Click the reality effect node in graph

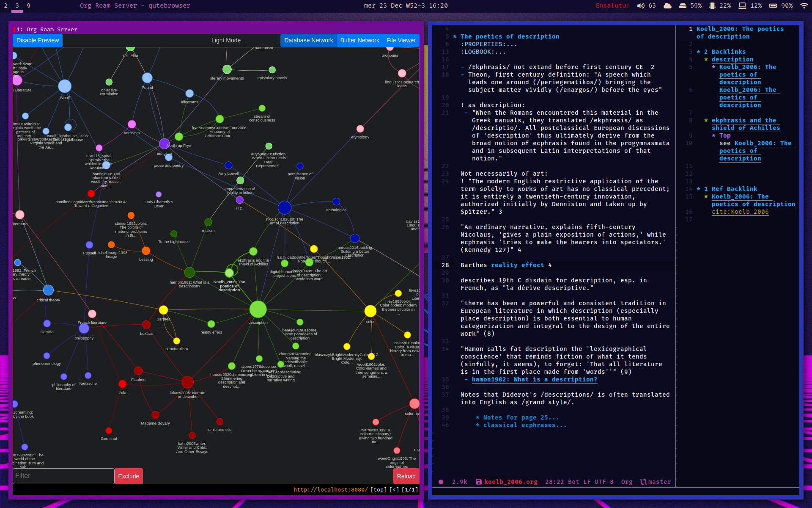[x=211, y=321]
